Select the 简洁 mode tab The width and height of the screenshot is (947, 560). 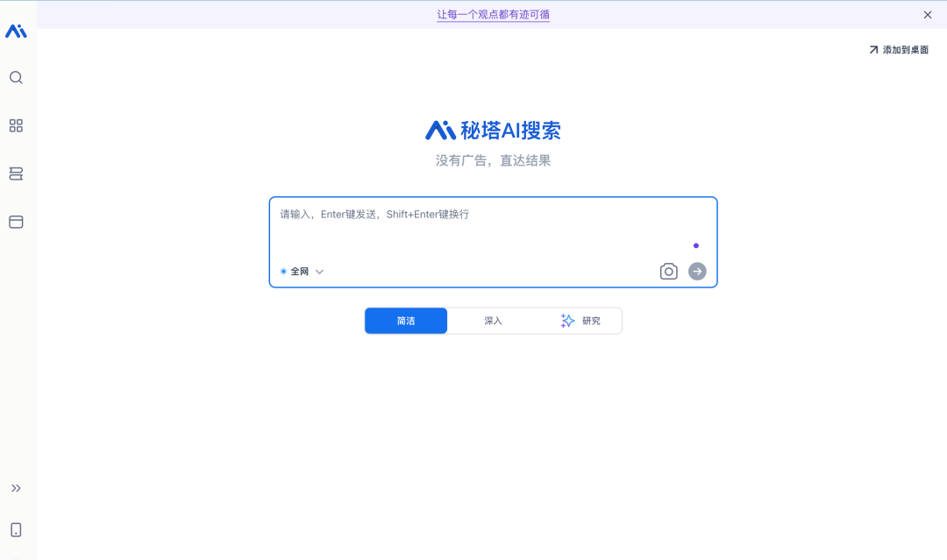(406, 321)
